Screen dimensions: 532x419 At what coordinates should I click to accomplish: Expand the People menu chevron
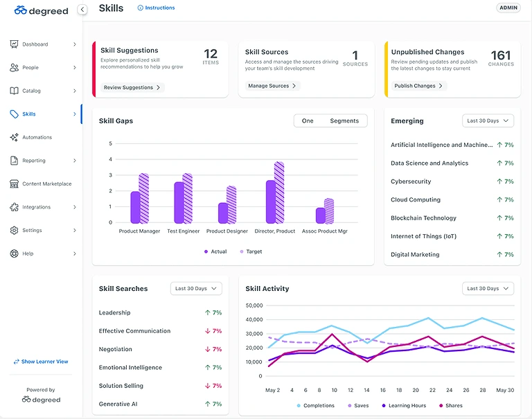click(x=75, y=67)
